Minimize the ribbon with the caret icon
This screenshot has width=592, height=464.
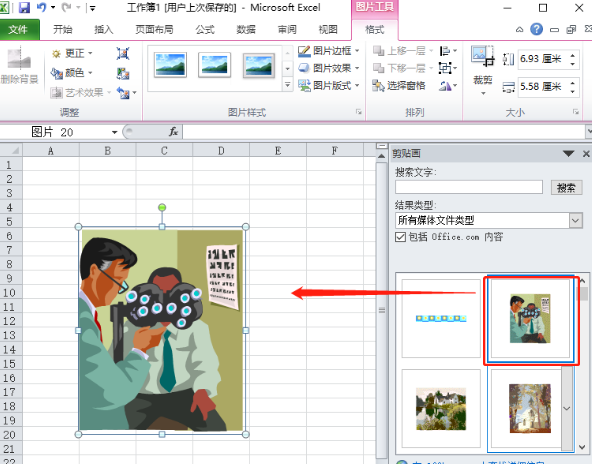pyautogui.click(x=520, y=29)
